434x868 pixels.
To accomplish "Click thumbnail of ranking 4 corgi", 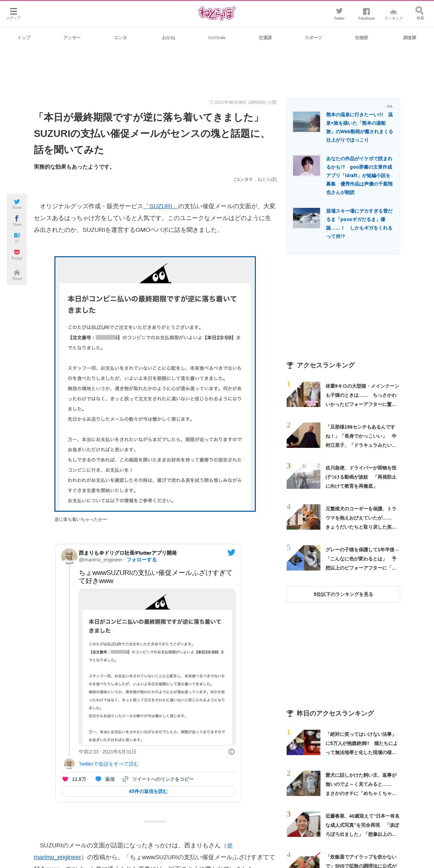I will pos(304,517).
